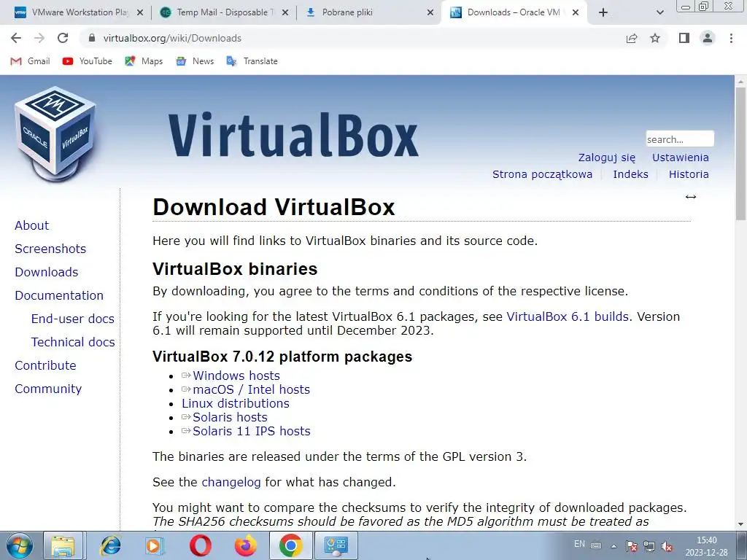Click the EN language indicator

[579, 544]
